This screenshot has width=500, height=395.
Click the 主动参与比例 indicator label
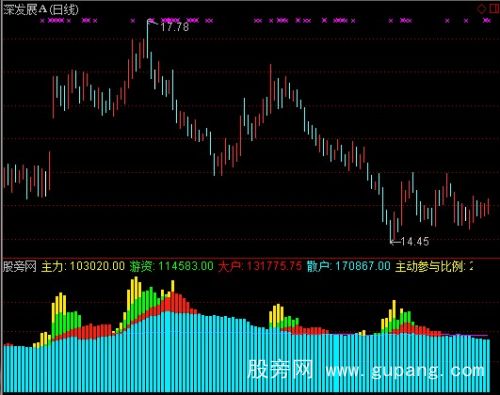430,266
